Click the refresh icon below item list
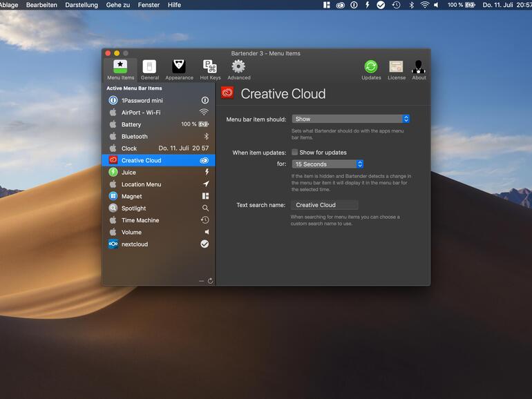The height and width of the screenshot is (399, 532). click(x=210, y=281)
